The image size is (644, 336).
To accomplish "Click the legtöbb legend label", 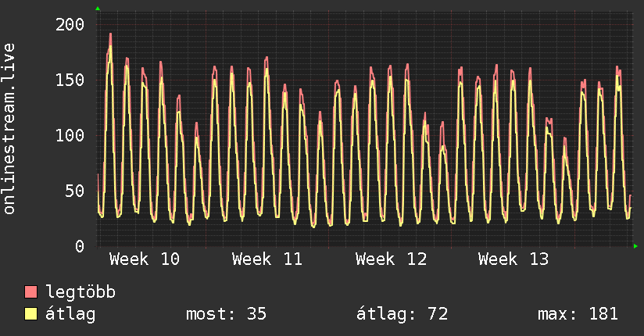I will 81,292.
